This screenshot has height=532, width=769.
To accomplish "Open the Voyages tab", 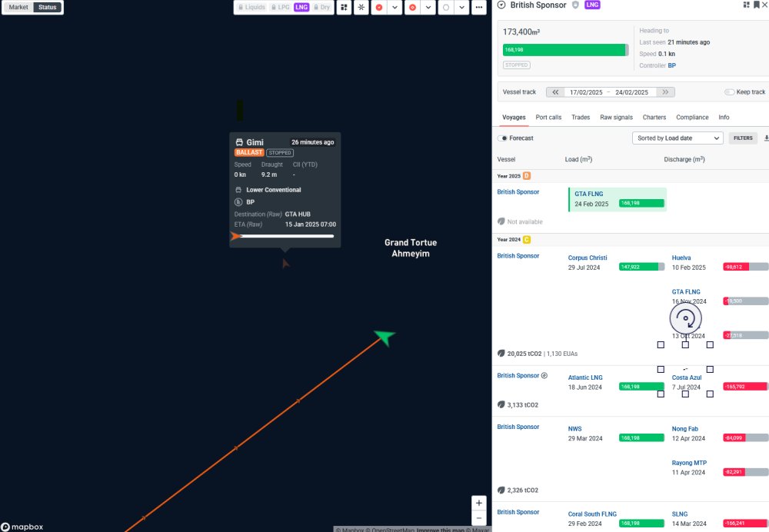I will pyautogui.click(x=514, y=118).
